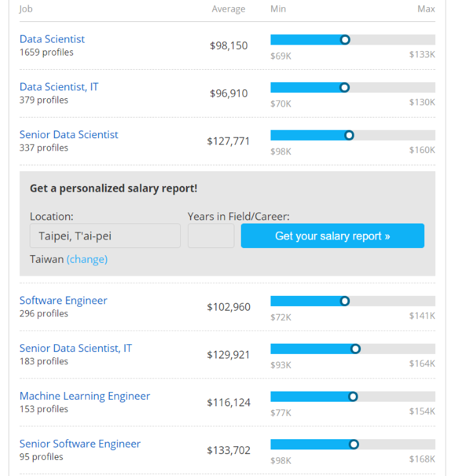Open the Senior Data Scientist link

pos(68,135)
